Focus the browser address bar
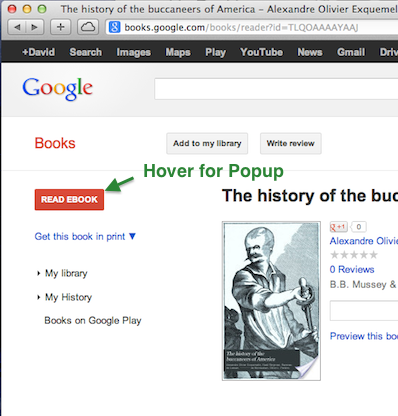The height and width of the screenshot is (416, 398). (252, 27)
